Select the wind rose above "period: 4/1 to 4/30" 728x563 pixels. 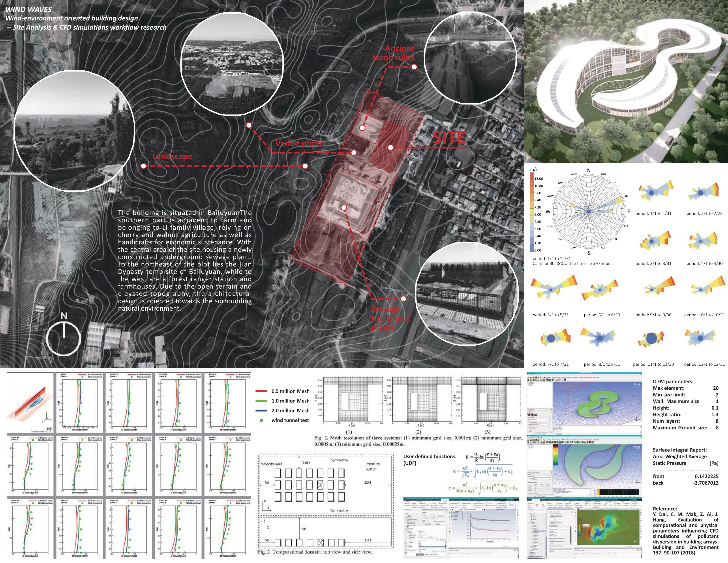(x=703, y=241)
